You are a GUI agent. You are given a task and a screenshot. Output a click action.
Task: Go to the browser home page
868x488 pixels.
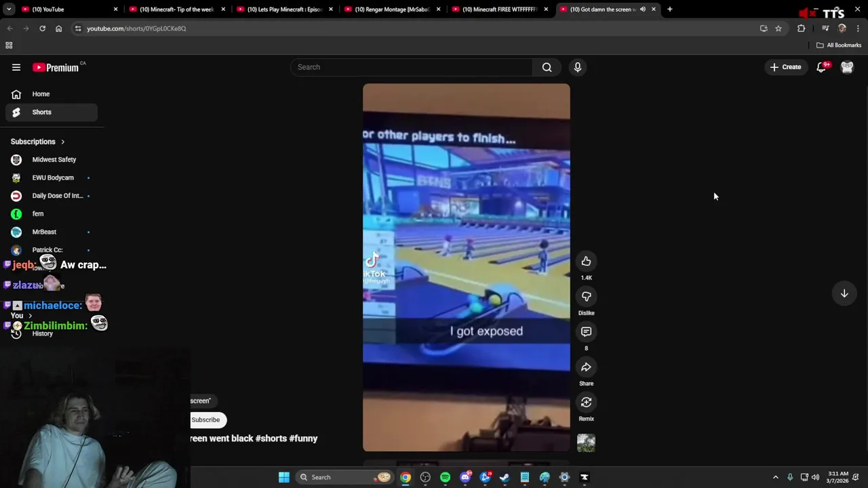click(x=58, y=28)
